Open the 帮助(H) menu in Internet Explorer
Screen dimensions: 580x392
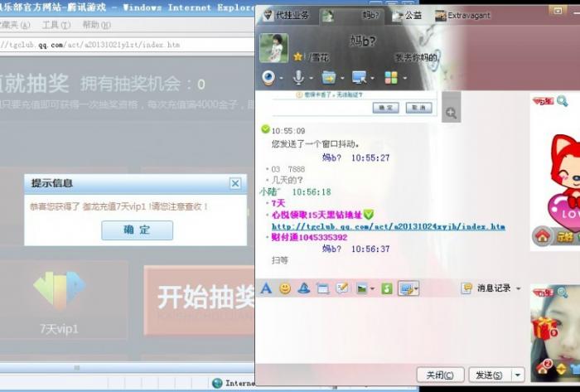pyautogui.click(x=96, y=25)
